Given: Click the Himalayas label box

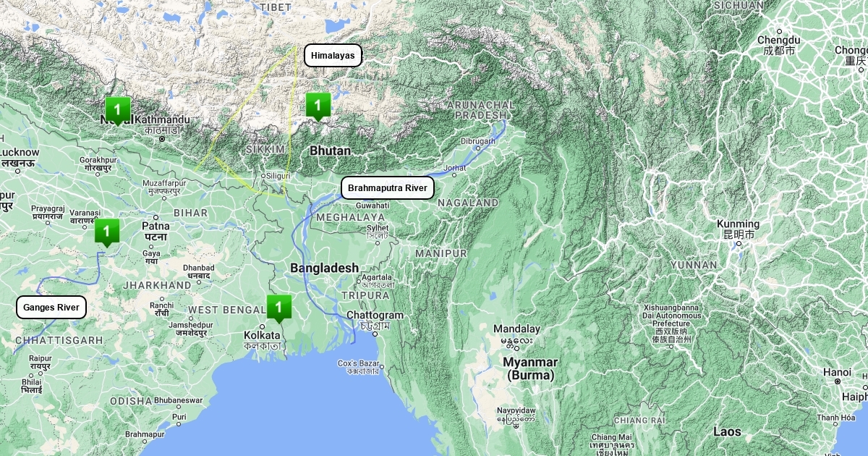Looking at the screenshot, I should click(333, 55).
